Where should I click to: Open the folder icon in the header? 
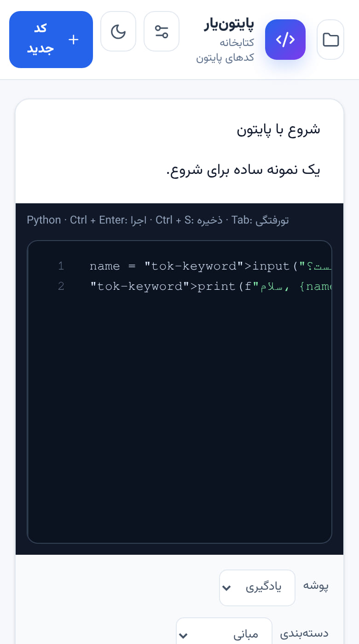tap(330, 40)
